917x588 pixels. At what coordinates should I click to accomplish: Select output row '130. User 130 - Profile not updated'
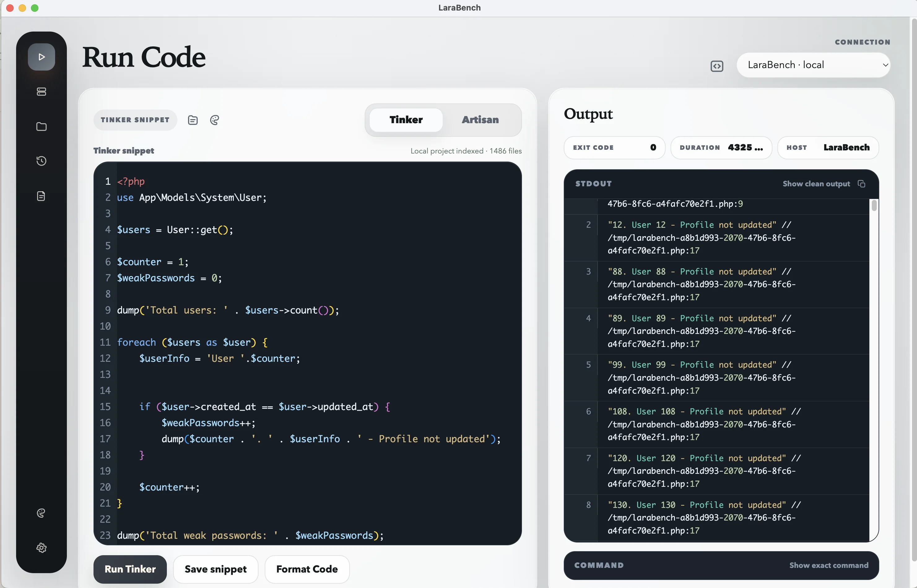717,518
